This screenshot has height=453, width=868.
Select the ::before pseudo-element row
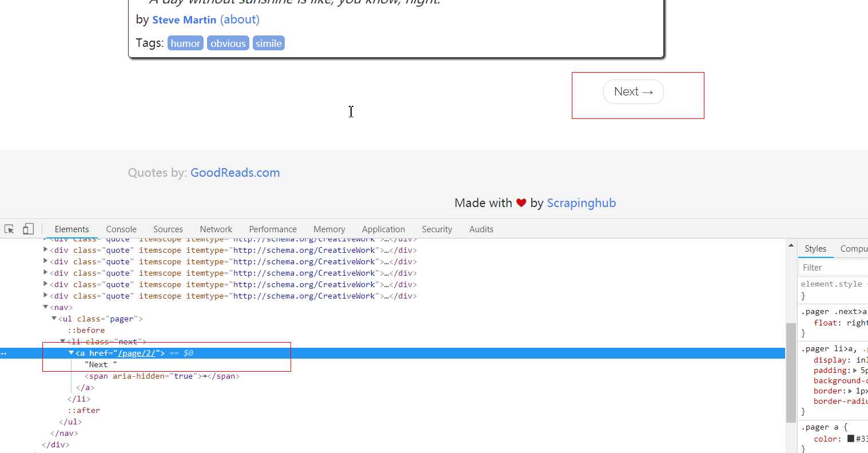(x=86, y=330)
